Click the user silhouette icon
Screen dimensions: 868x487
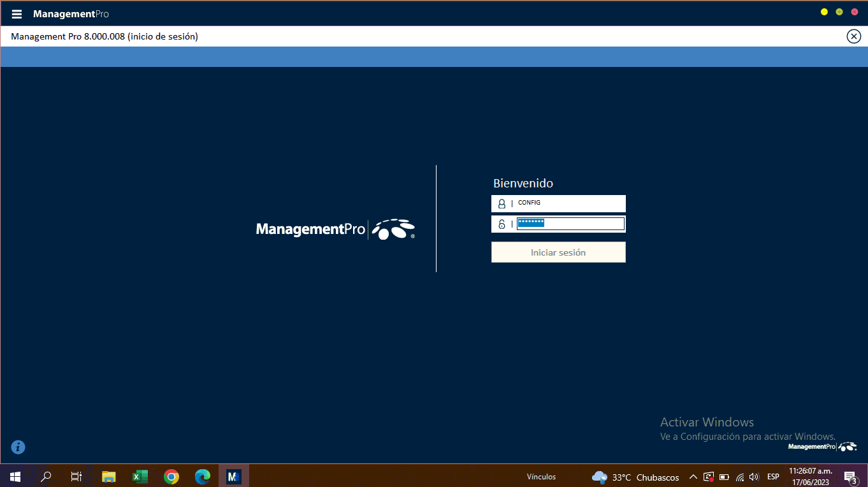pyautogui.click(x=502, y=203)
